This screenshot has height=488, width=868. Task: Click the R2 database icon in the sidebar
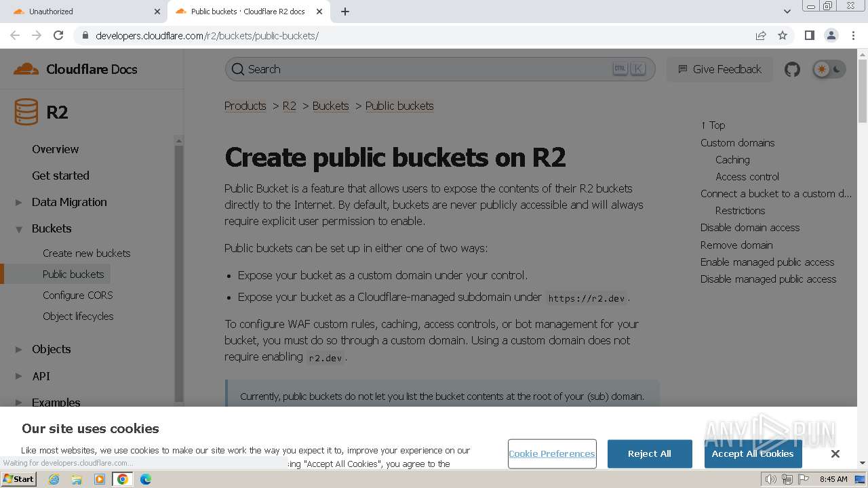26,112
